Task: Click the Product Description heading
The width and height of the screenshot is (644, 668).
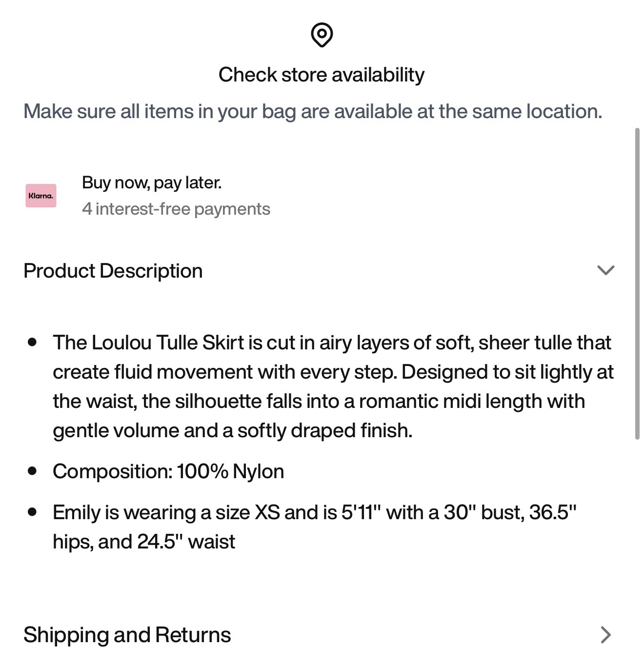Action: [113, 271]
